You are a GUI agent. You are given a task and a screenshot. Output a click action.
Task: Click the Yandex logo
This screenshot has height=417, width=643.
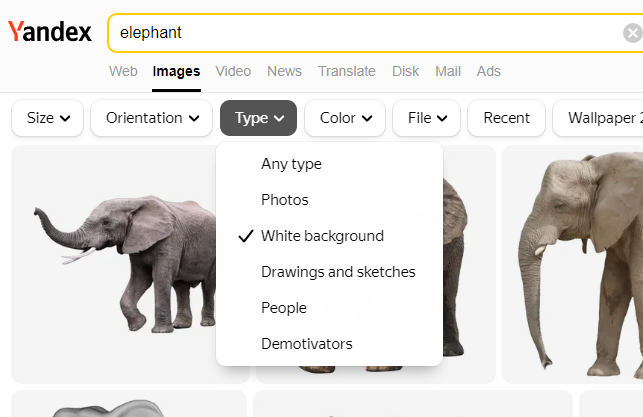50,32
